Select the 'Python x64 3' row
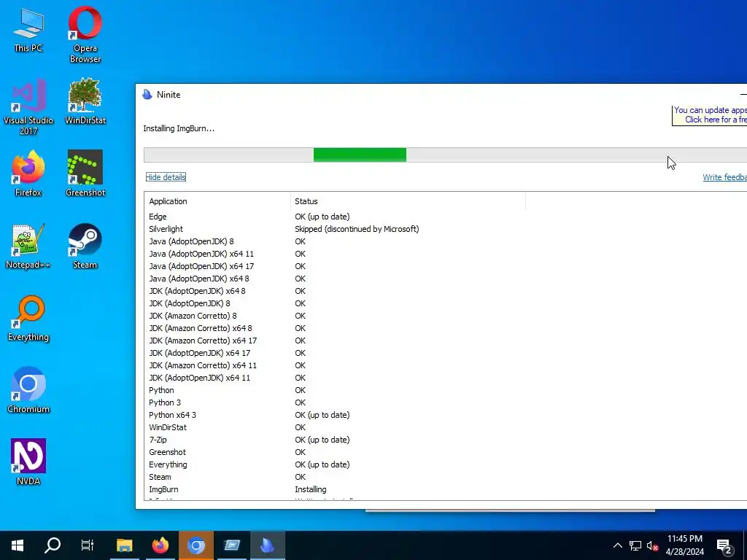 tap(446, 415)
